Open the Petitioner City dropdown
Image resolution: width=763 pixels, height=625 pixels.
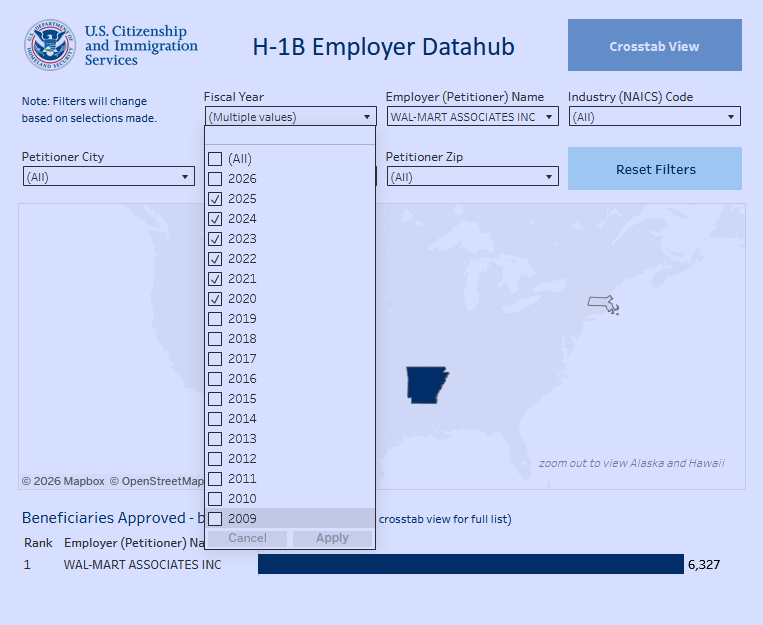pyautogui.click(x=109, y=177)
